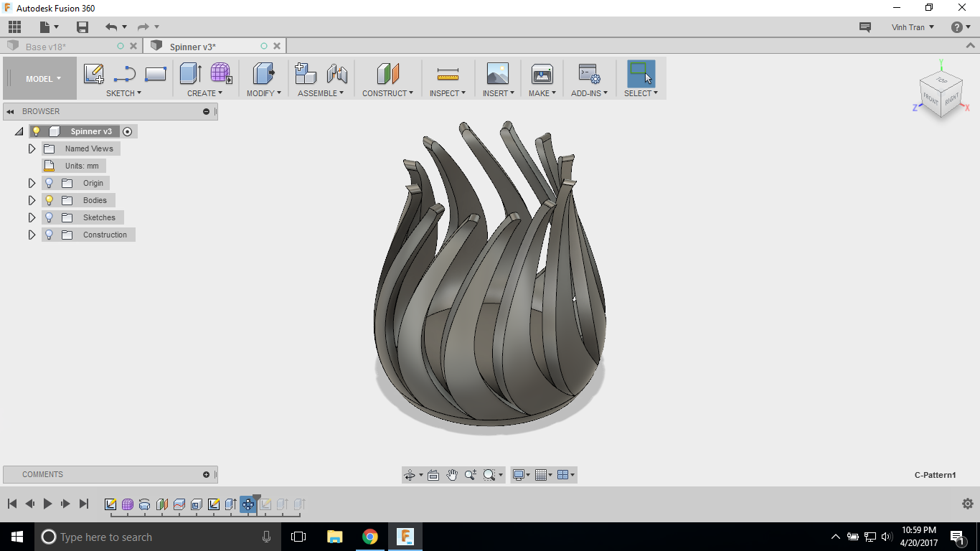Screen dimensions: 980x551
Task: Open the CREATE menu
Action: click(x=204, y=93)
